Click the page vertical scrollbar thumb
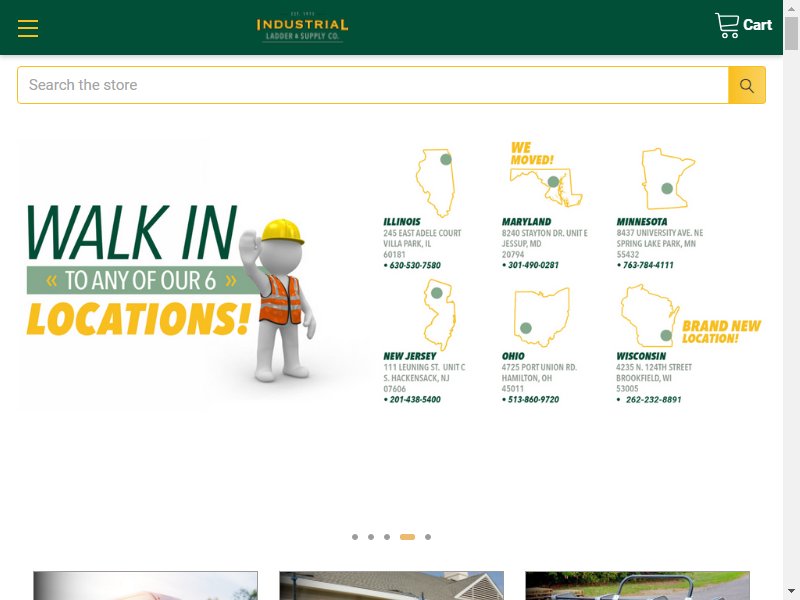Viewport: 800px width, 600px height. 791,34
